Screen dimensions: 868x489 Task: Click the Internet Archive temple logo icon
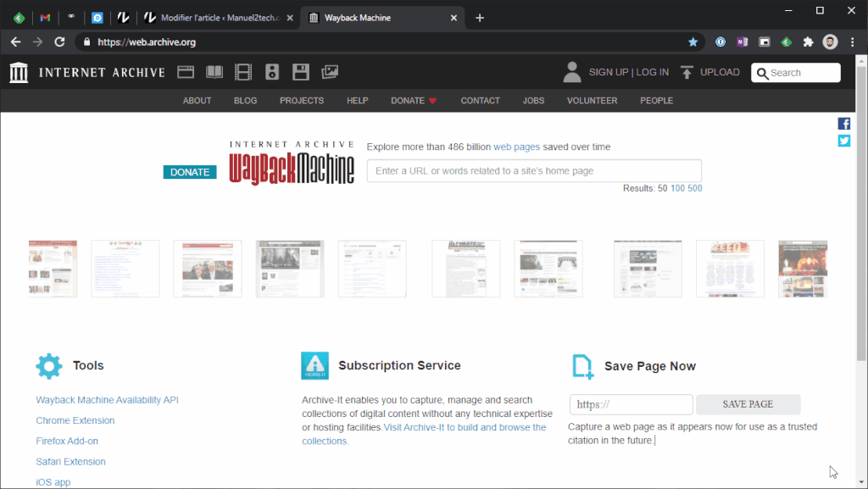click(x=19, y=73)
